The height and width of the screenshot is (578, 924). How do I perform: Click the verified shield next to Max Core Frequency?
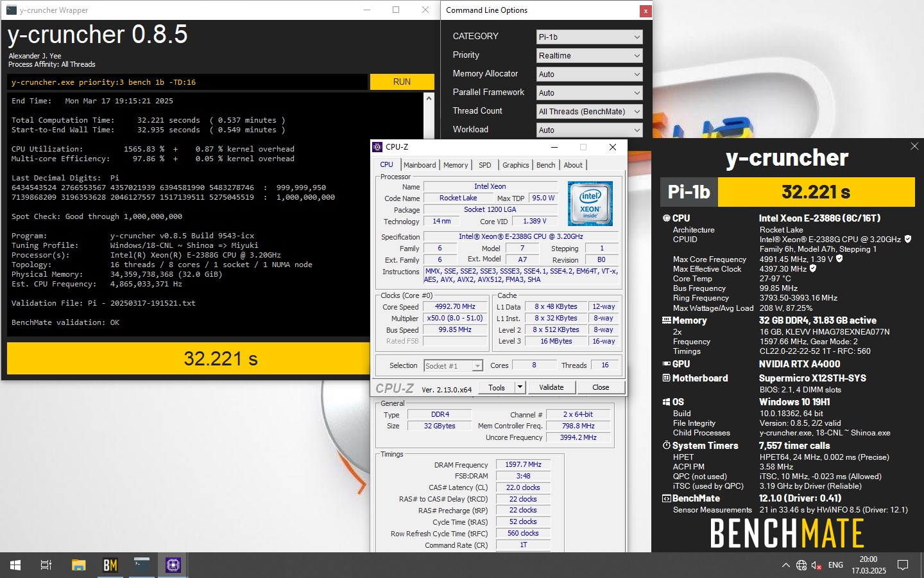(x=839, y=259)
